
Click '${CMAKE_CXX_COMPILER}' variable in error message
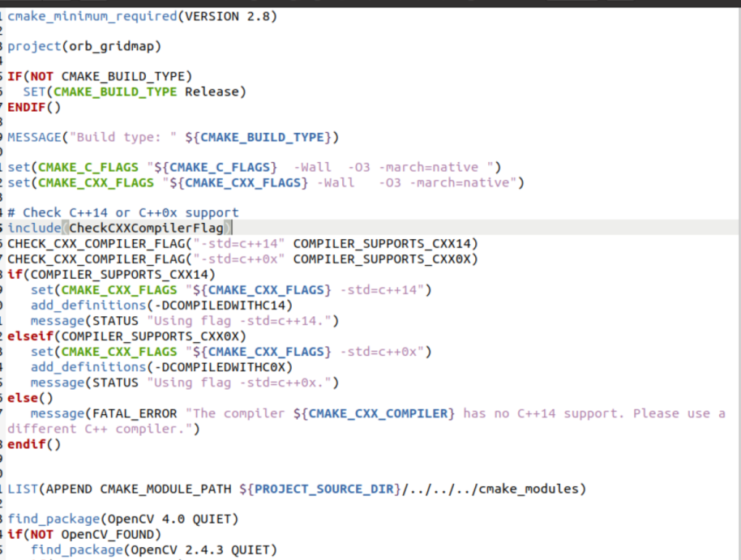pyautogui.click(x=374, y=413)
